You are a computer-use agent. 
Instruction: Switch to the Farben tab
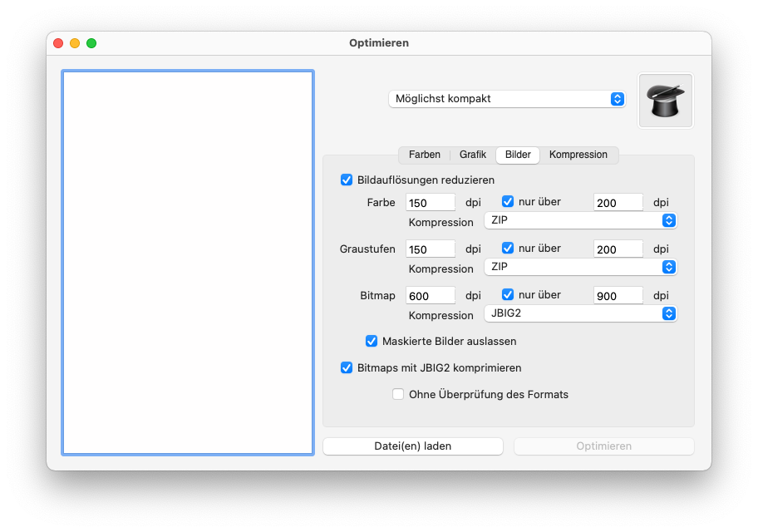click(425, 155)
